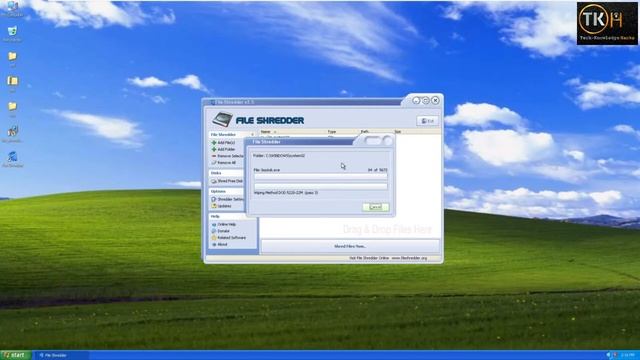
Task: Sort list by the Size column header
Action: click(x=398, y=132)
